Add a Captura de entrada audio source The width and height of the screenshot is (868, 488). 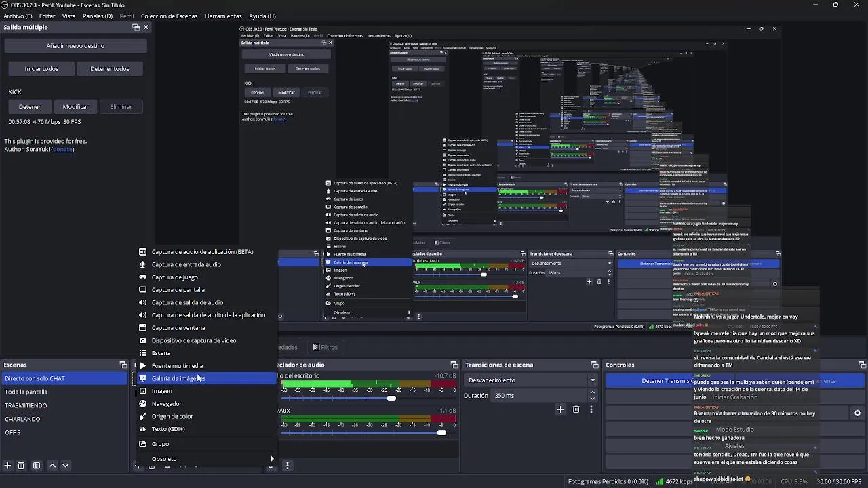[x=206, y=264]
